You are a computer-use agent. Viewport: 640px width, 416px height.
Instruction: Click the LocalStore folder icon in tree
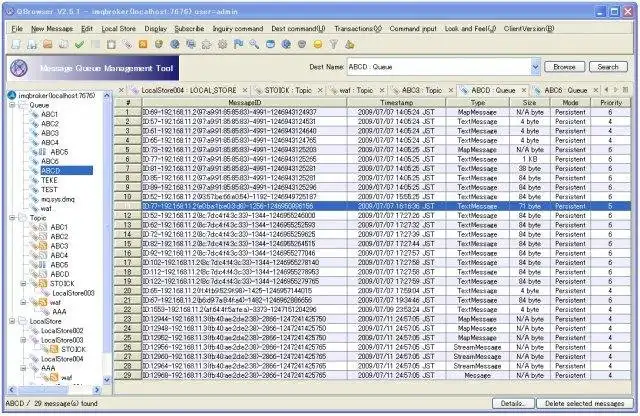pos(22,321)
